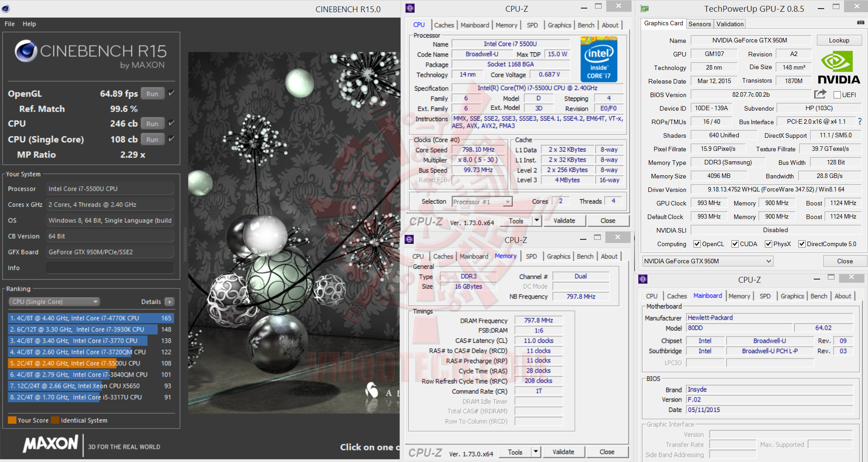Click the Cinebench app icon in title bar
The width and height of the screenshot is (868, 462).
coord(5,9)
